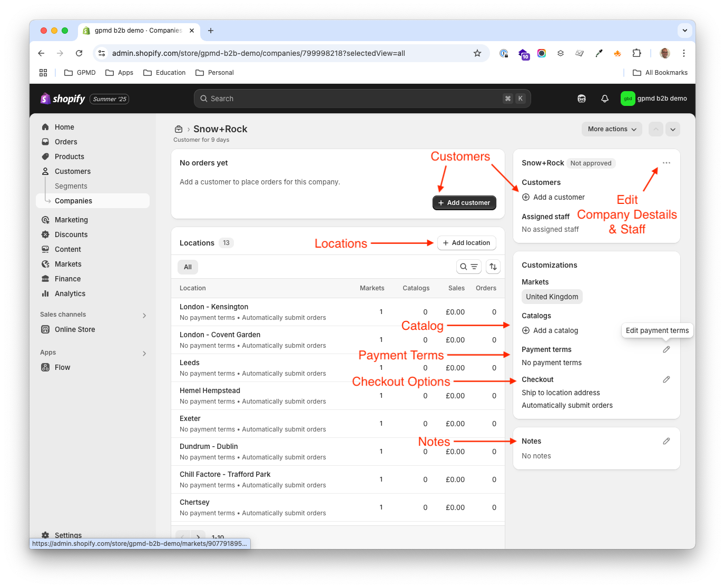Image resolution: width=725 pixels, height=588 pixels.
Task: Open the tab search dropdown in Chrome
Action: pos(685,31)
